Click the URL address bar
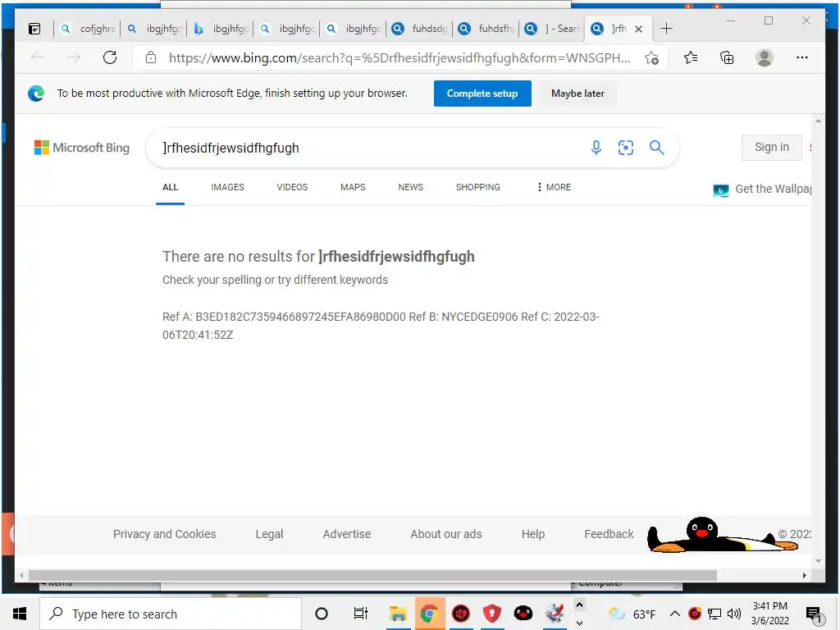 (x=399, y=58)
